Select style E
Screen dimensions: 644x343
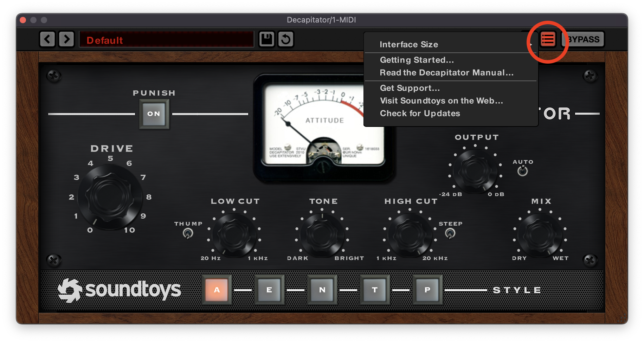pos(269,290)
